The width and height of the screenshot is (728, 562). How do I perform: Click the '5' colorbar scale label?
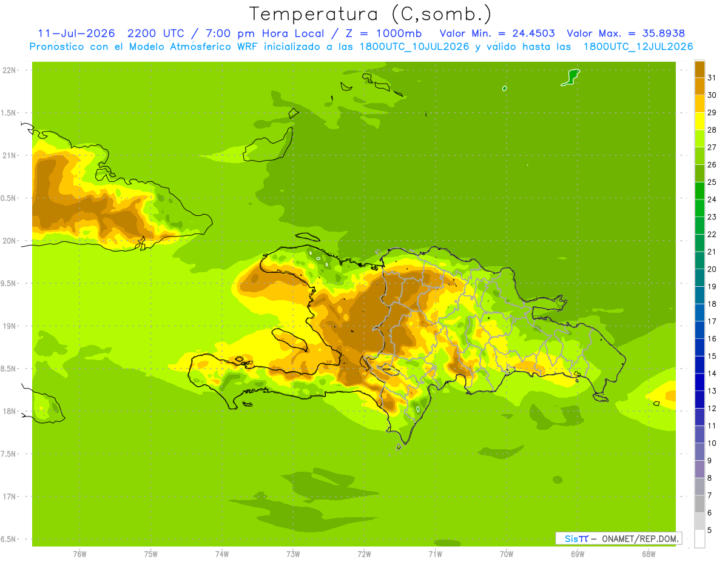tap(710, 530)
